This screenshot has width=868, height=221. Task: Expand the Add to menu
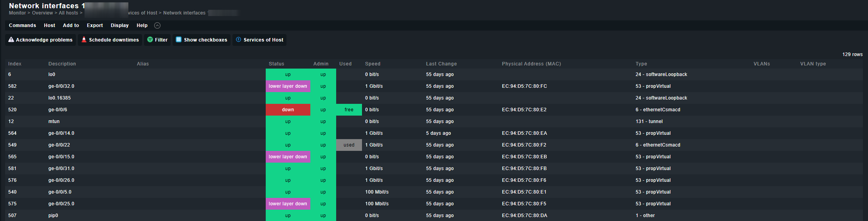[x=71, y=25]
